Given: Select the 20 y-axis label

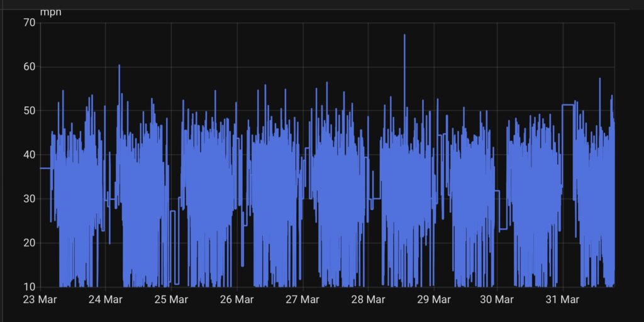Looking at the screenshot, I should point(29,243).
